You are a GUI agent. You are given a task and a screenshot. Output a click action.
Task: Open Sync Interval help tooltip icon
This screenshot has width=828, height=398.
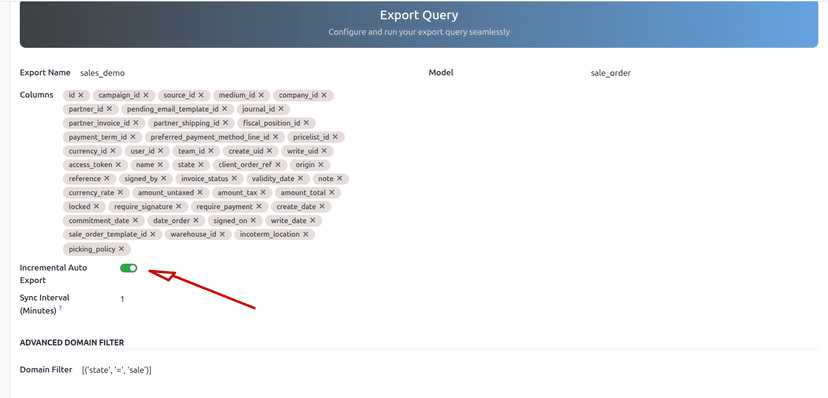60,308
